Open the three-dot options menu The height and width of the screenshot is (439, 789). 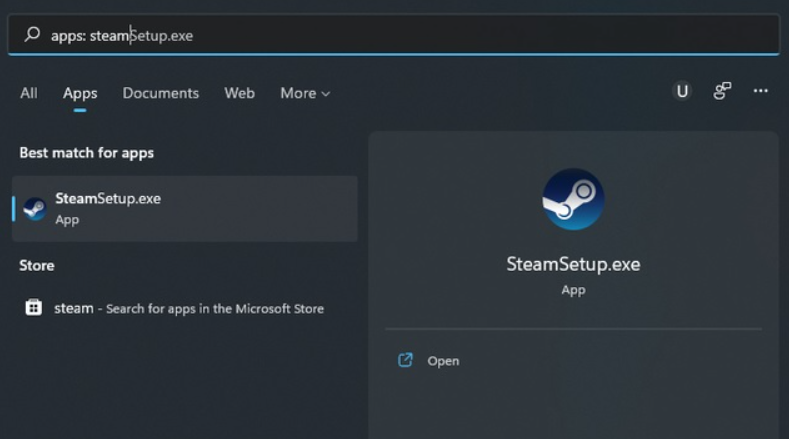[761, 91]
